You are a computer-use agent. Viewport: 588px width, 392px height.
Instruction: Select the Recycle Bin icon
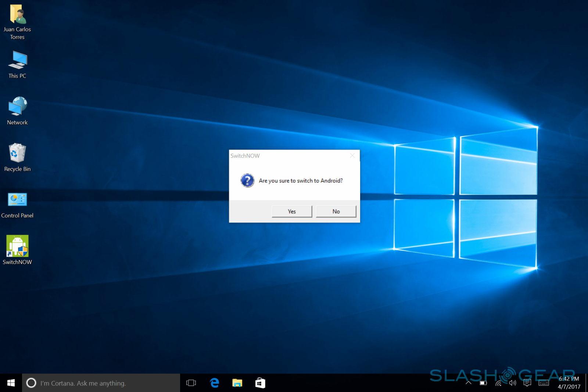pos(17,158)
